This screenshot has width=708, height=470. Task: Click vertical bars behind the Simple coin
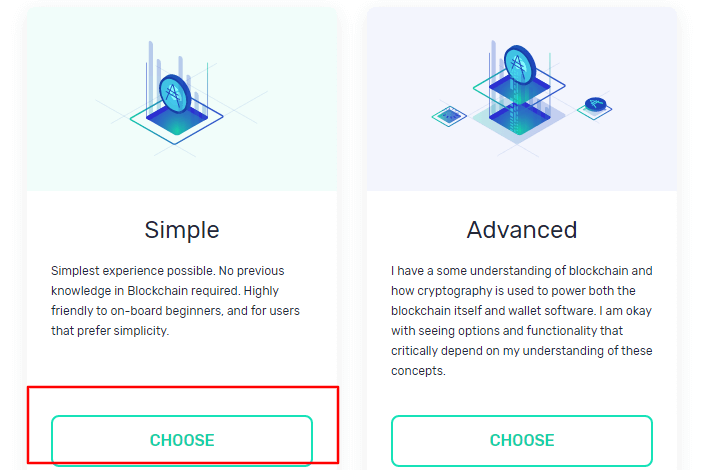click(153, 60)
